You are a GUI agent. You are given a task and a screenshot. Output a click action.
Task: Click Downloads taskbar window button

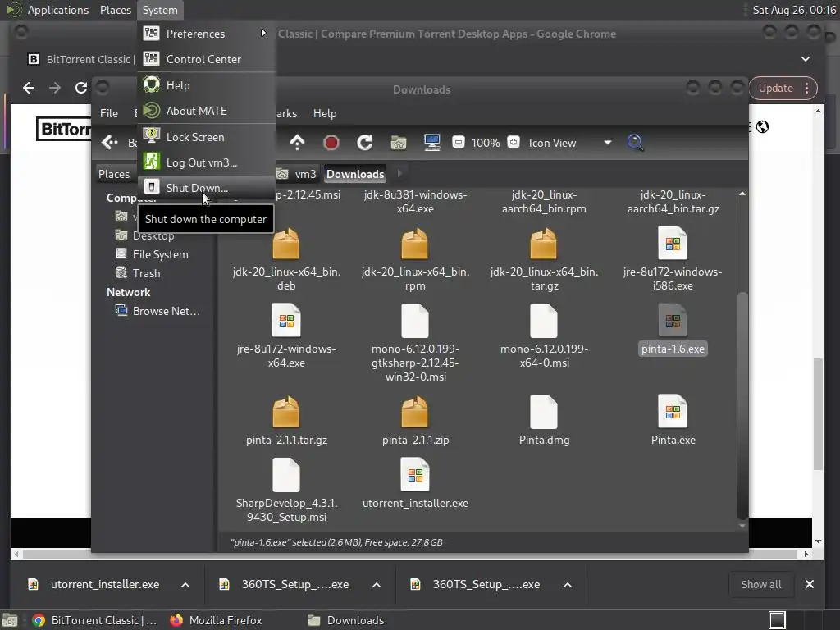[346, 620]
